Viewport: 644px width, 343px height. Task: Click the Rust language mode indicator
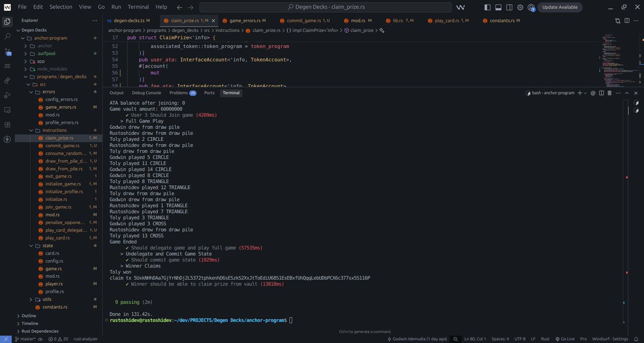(545, 339)
